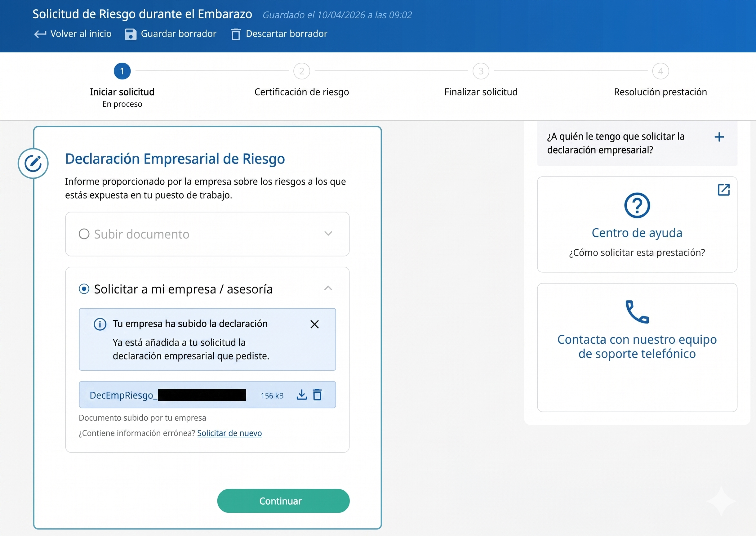Expand the Subir documento chevron
Screen dimensions: 756x536
coord(328,234)
